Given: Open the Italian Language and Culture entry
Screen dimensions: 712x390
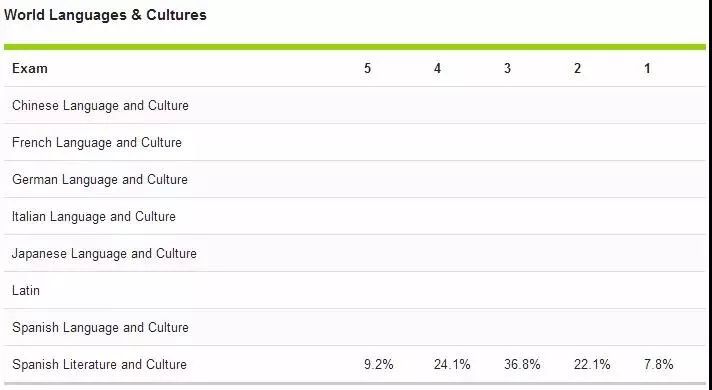Looking at the screenshot, I should pyautogui.click(x=355, y=217).
